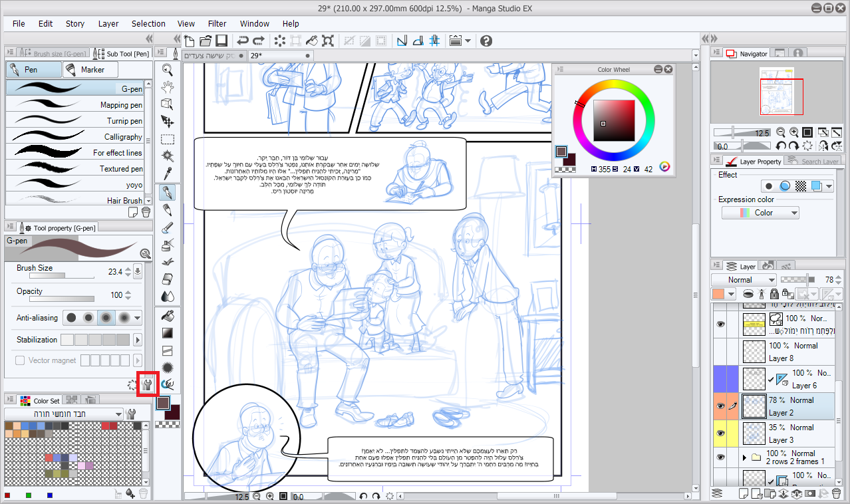The height and width of the screenshot is (504, 850).
Task: Switch to the Search Layer tab
Action: (813, 161)
